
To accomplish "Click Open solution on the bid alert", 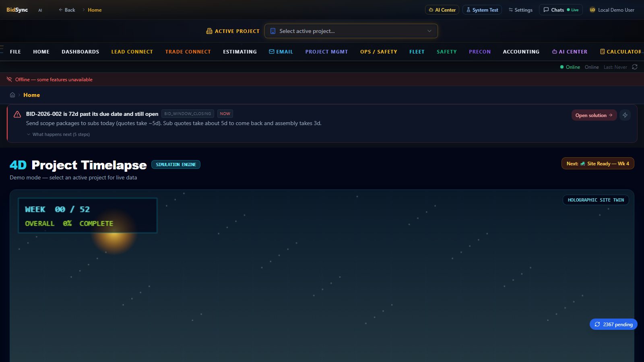I will tap(594, 115).
